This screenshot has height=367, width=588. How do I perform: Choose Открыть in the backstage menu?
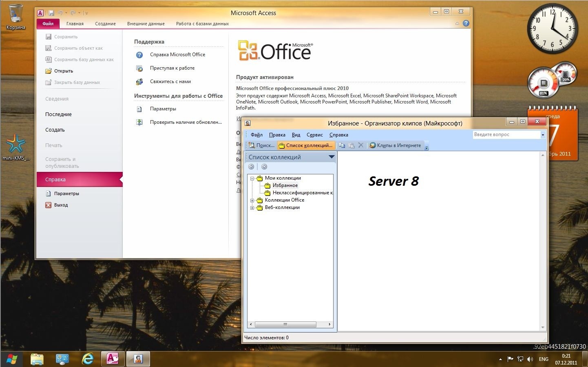pos(64,71)
